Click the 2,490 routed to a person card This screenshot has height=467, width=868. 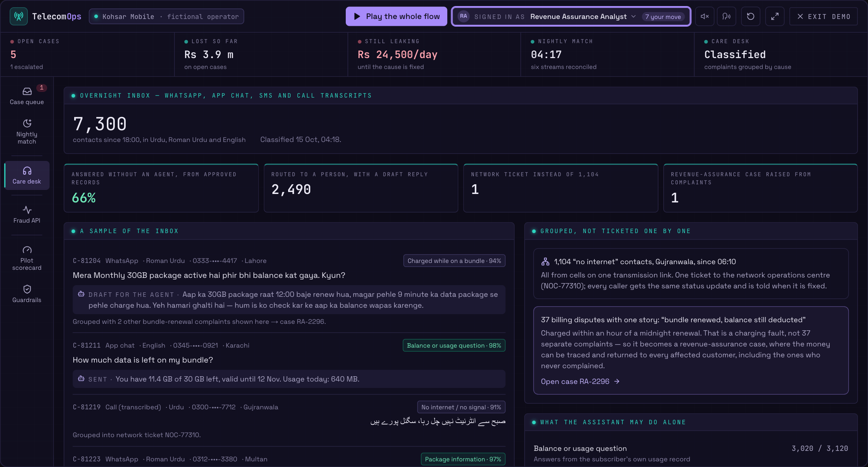tap(361, 188)
